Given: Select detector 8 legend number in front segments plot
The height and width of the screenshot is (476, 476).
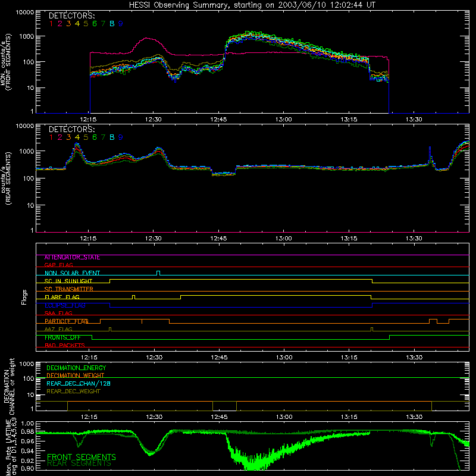Looking at the screenshot, I should [x=112, y=24].
